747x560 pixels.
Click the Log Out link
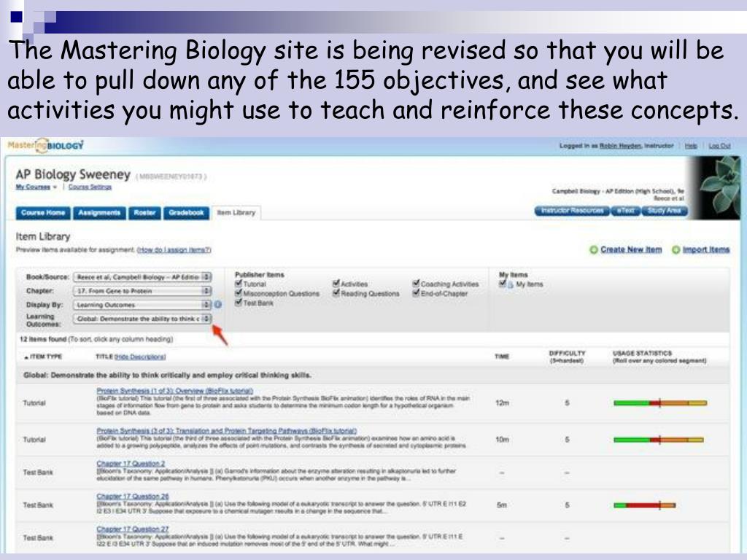pyautogui.click(x=719, y=146)
